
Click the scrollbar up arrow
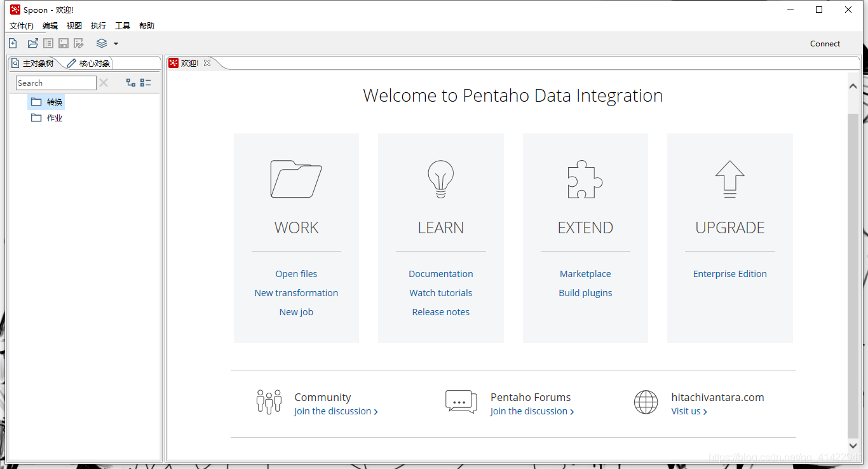pyautogui.click(x=853, y=86)
